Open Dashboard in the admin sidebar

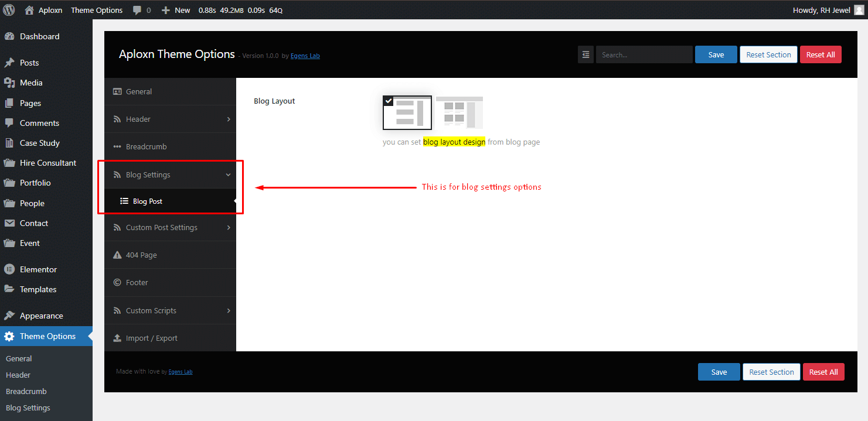pos(46,36)
